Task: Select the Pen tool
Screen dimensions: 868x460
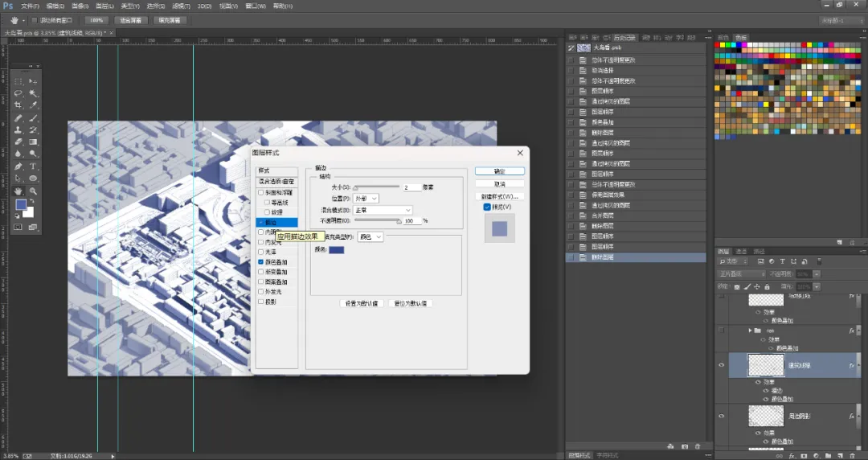Action: (x=18, y=166)
